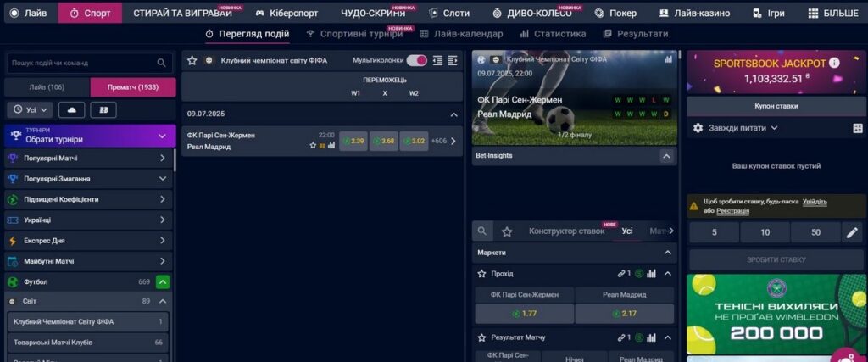Switch to Лайв top navigation
868x362 pixels.
coord(29,13)
